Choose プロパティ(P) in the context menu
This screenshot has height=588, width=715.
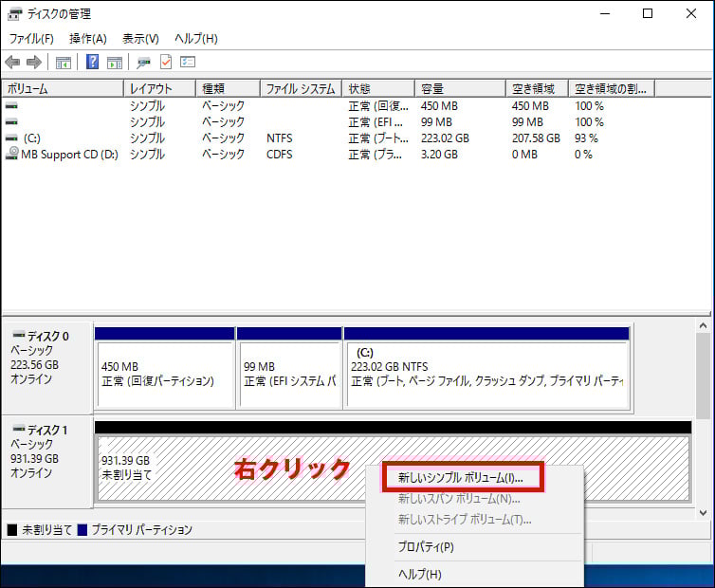pos(426,546)
